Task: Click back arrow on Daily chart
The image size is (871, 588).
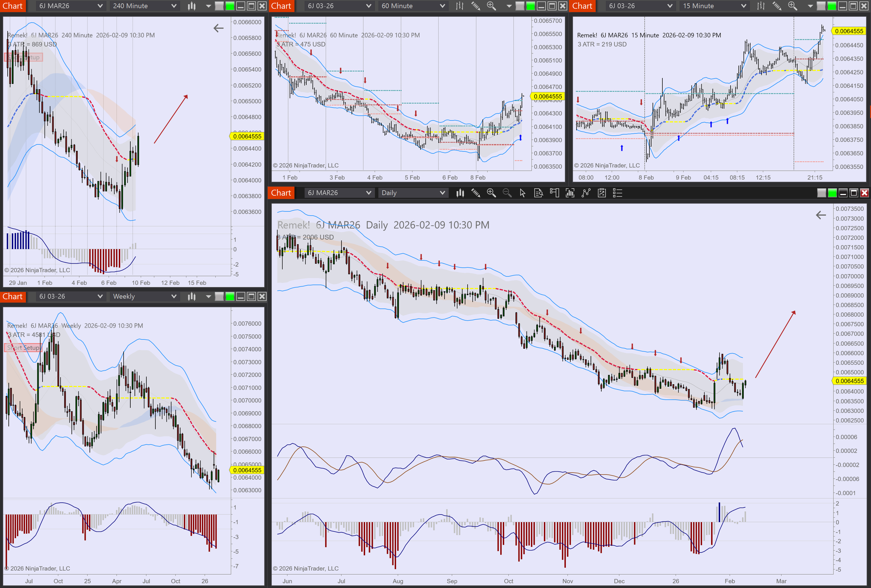Action: coord(821,215)
